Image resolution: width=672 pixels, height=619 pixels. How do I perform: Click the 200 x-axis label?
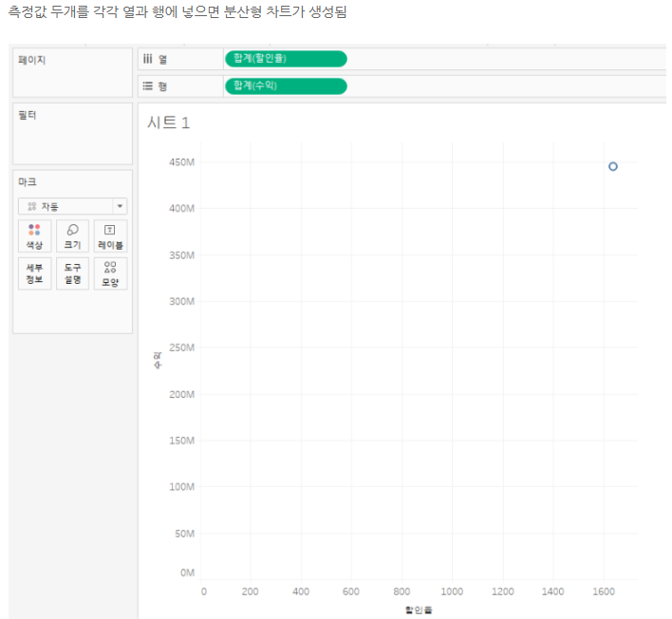pyautogui.click(x=250, y=591)
